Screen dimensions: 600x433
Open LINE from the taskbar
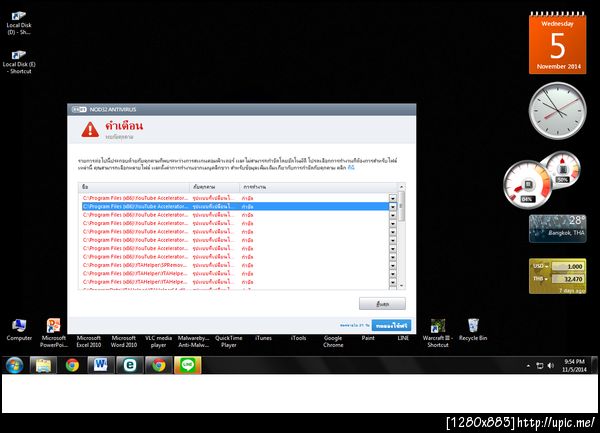[188, 365]
